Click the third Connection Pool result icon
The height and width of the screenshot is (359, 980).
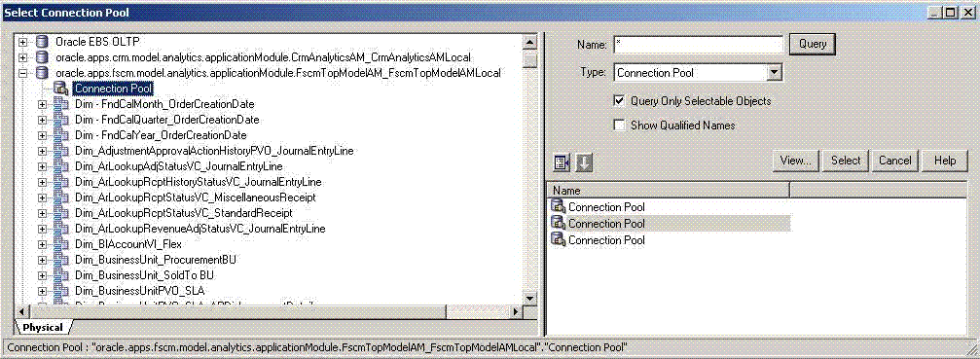coord(558,240)
